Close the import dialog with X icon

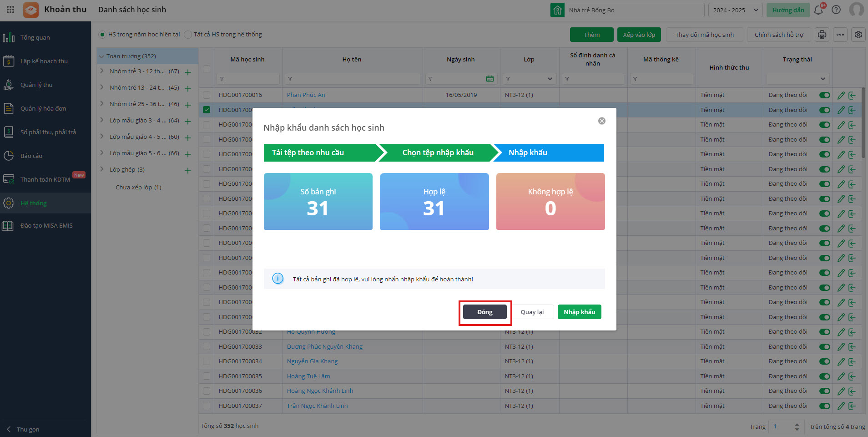(602, 121)
